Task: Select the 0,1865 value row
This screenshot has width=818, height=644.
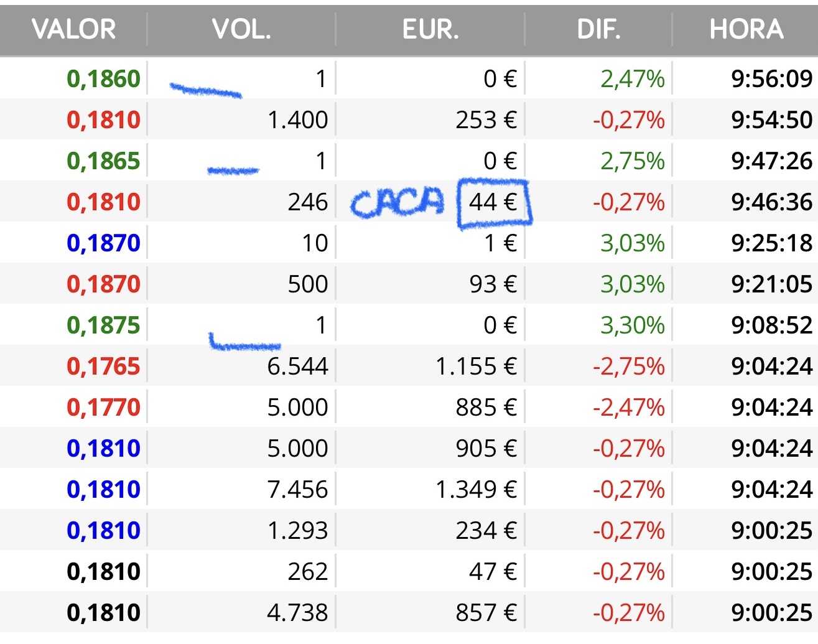Action: [409, 161]
